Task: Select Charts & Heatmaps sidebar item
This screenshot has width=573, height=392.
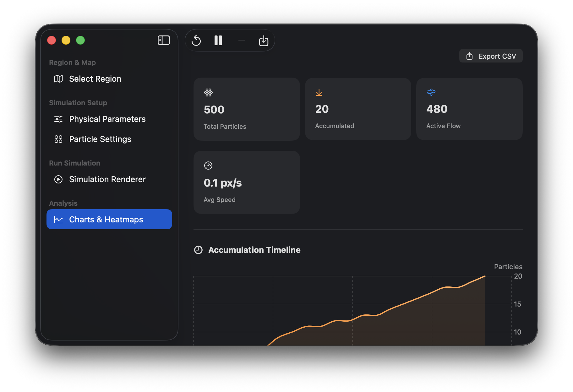Action: pos(109,220)
